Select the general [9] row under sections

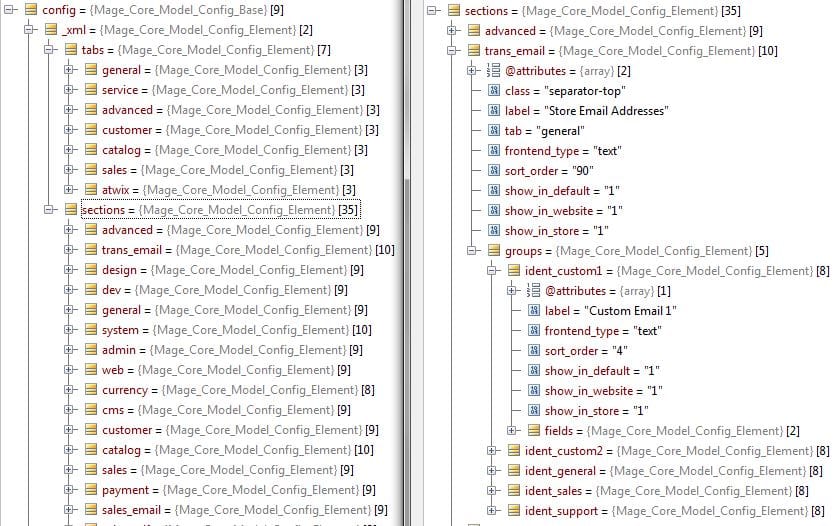click(234, 310)
